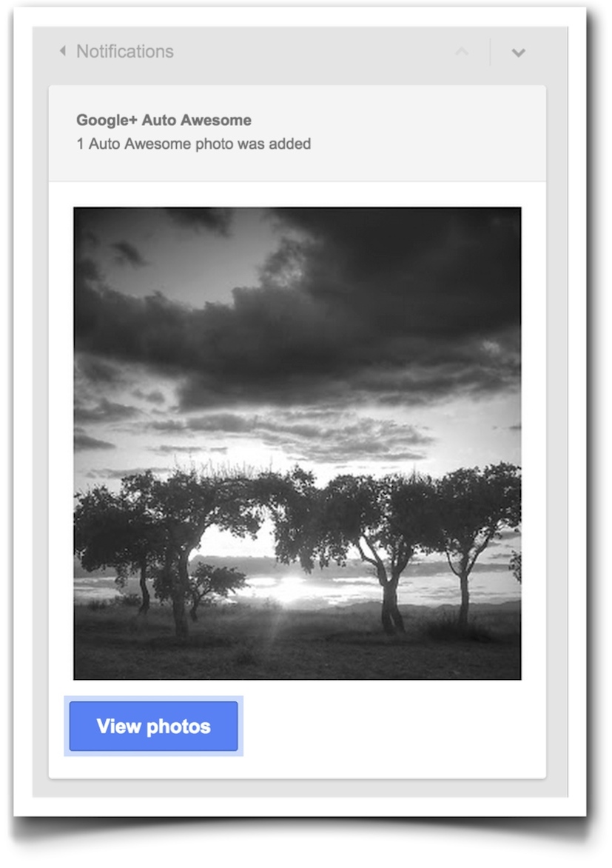This screenshot has height=868, width=612.
Task: Click '1 Auto Awesome photo was added' text
Action: coord(194,144)
